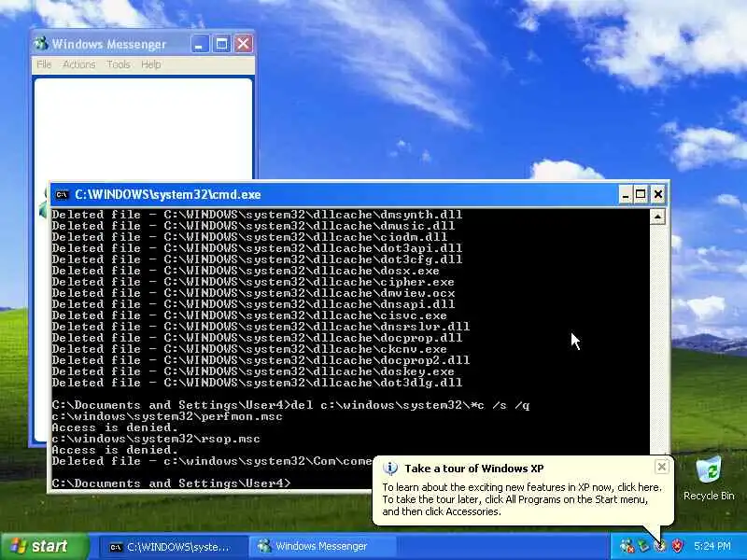
Task: Open the File menu in Windows Messenger
Action: click(44, 64)
